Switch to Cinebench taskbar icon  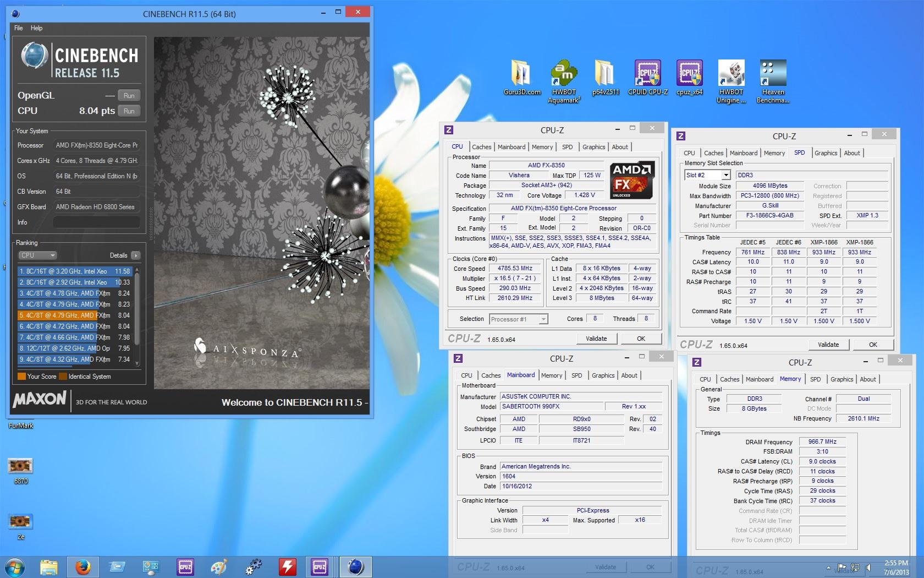click(355, 567)
